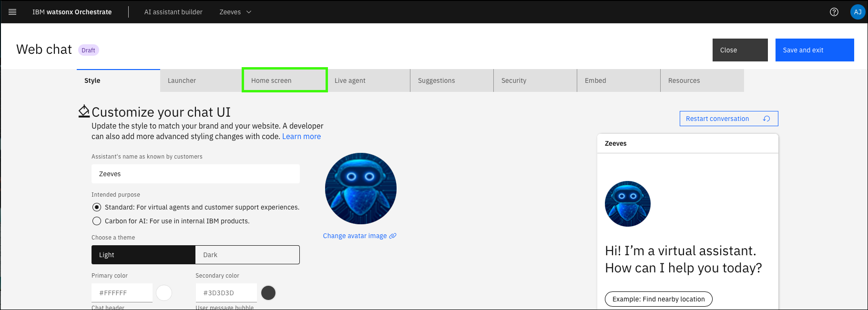Click the robot avatar in chat preview
Viewport: 868px width, 310px height.
(x=627, y=204)
